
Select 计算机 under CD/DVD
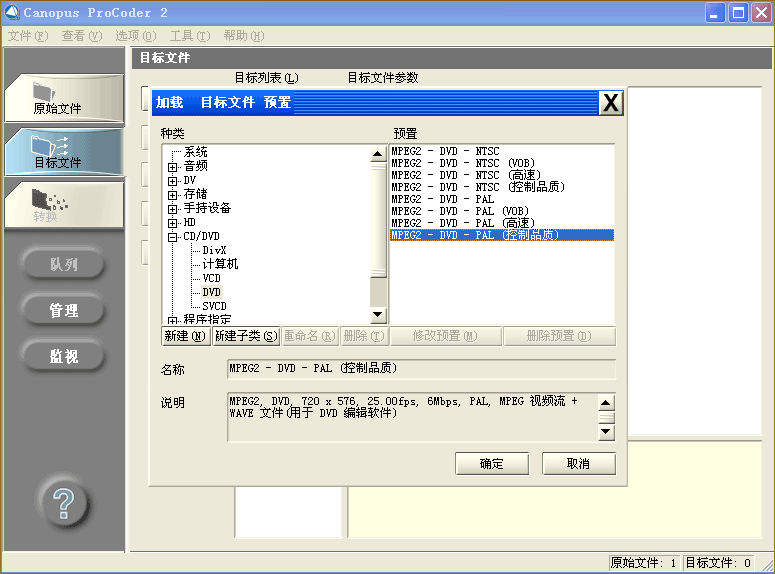pyautogui.click(x=220, y=264)
